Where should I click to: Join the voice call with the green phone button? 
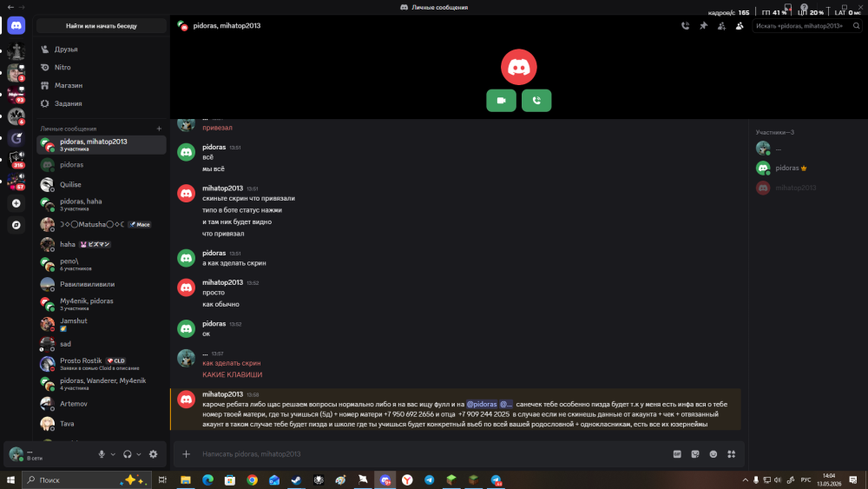tap(536, 100)
